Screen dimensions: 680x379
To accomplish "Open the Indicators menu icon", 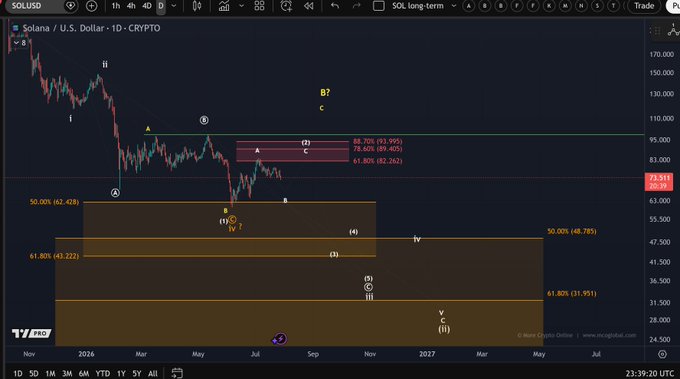I will pos(224,6).
